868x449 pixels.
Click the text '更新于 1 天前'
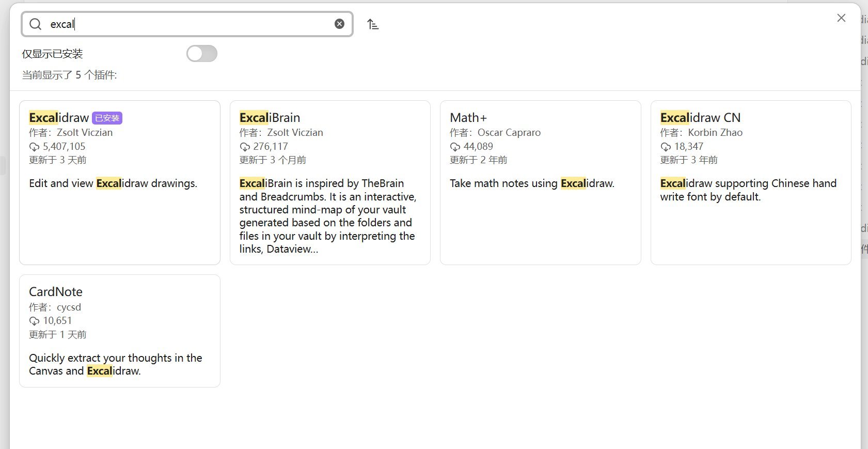pyautogui.click(x=57, y=335)
